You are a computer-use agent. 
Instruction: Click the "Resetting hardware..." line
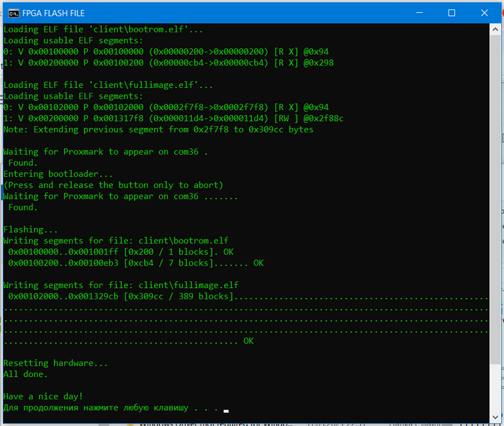point(55,363)
